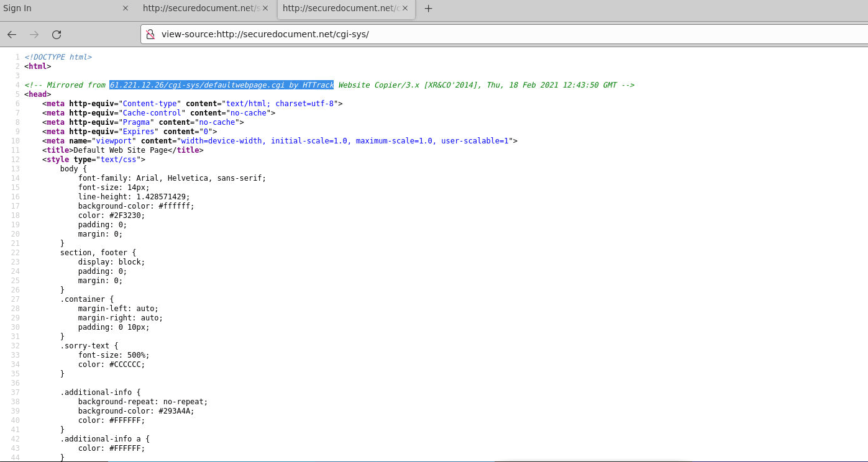Click the style type text/css line
868x462 pixels.
click(94, 160)
